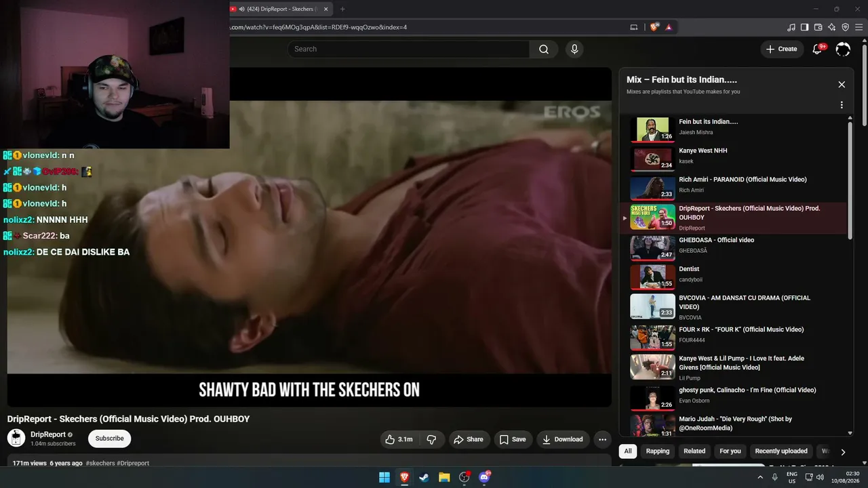Click the taskbar volume speaker icon
868x488 pixels.
[820, 477]
